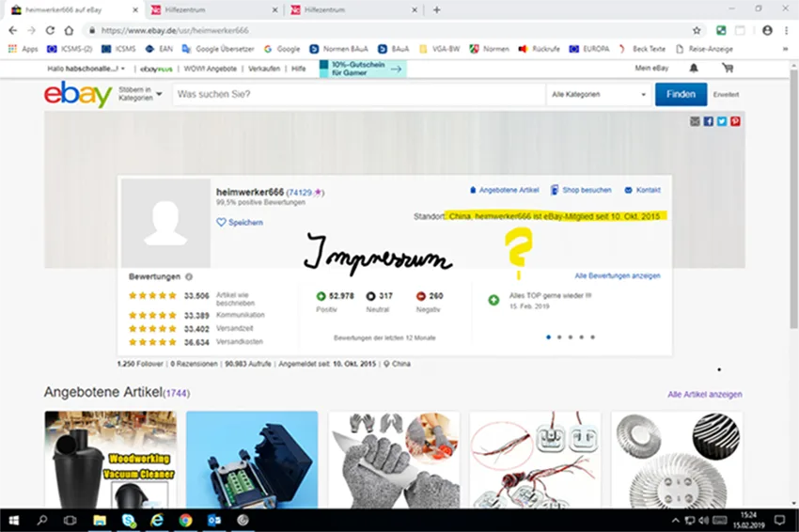Open File Explorer from the taskbar
Viewport: 799px width, 532px height.
tap(100, 521)
